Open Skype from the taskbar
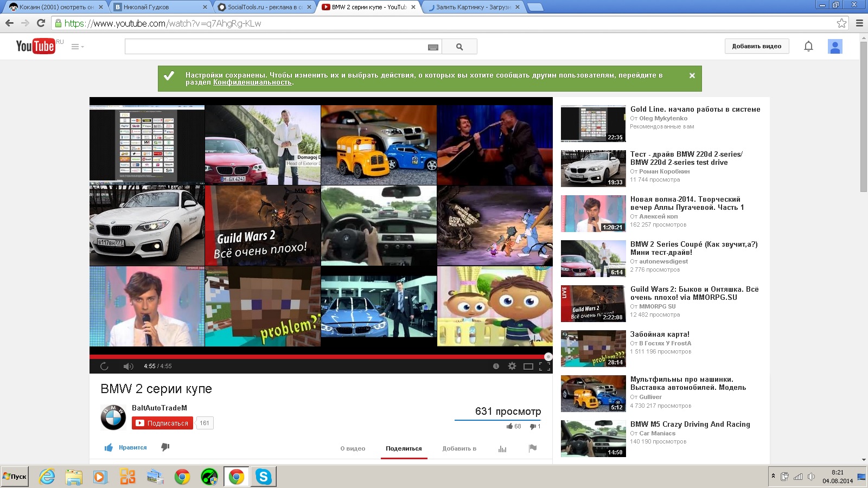Viewport: 868px width, 488px height. point(264,477)
